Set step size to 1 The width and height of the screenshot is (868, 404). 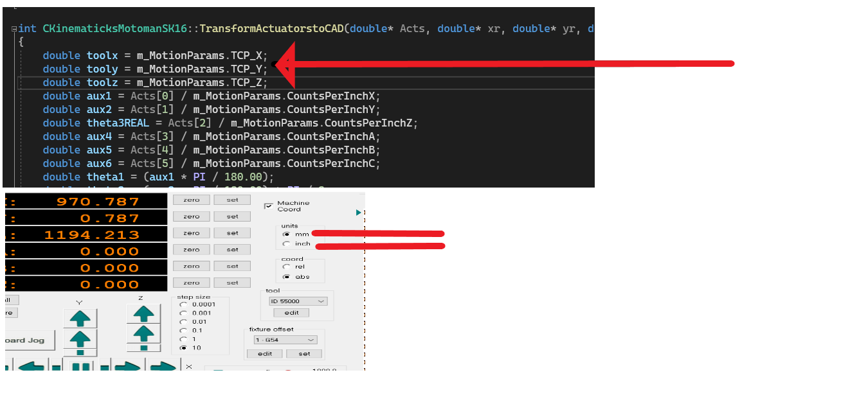(x=184, y=339)
